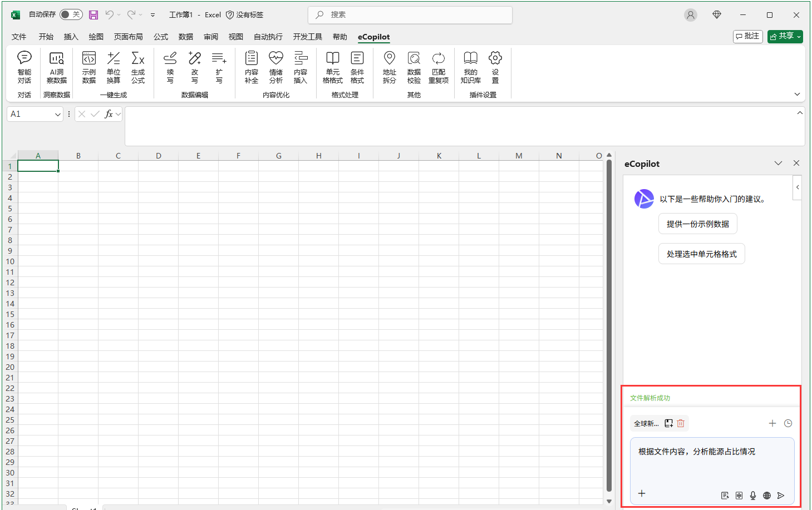Click the 提供一份示例数据 suggestion
The image size is (812, 510).
tap(697, 224)
